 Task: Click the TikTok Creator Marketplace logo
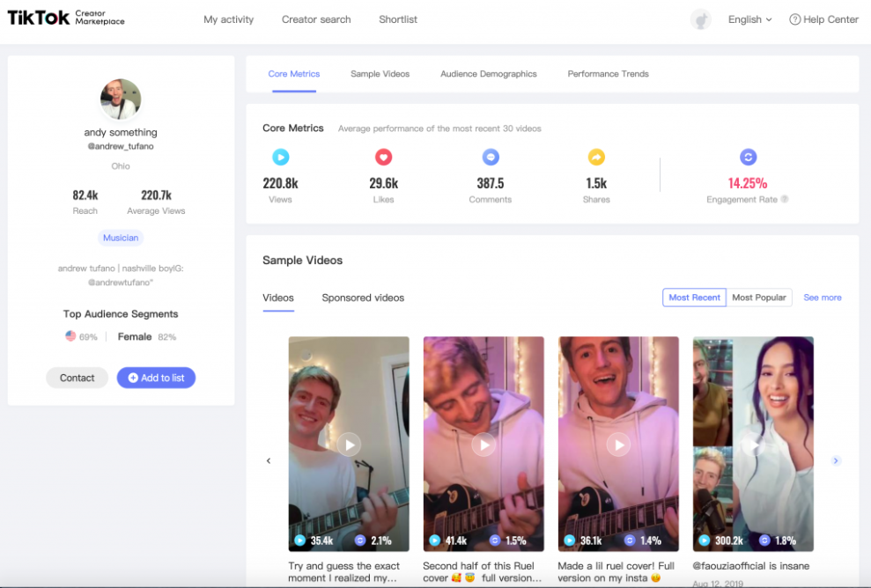(x=66, y=18)
